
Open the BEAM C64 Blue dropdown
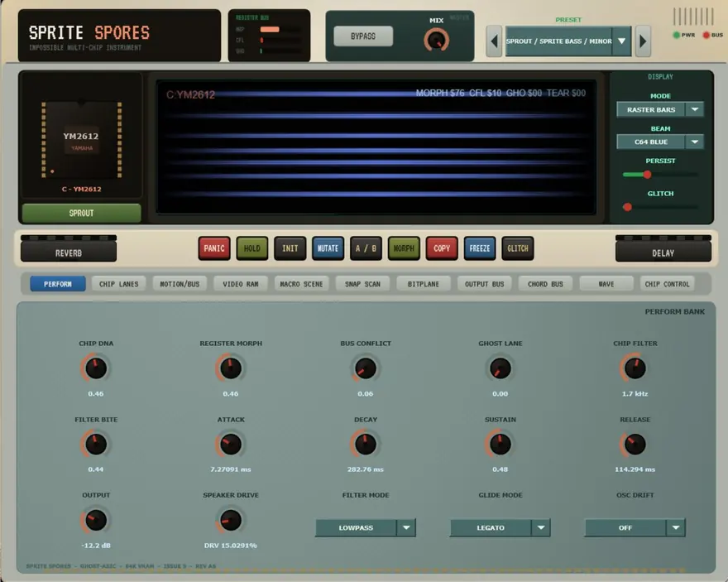(660, 142)
